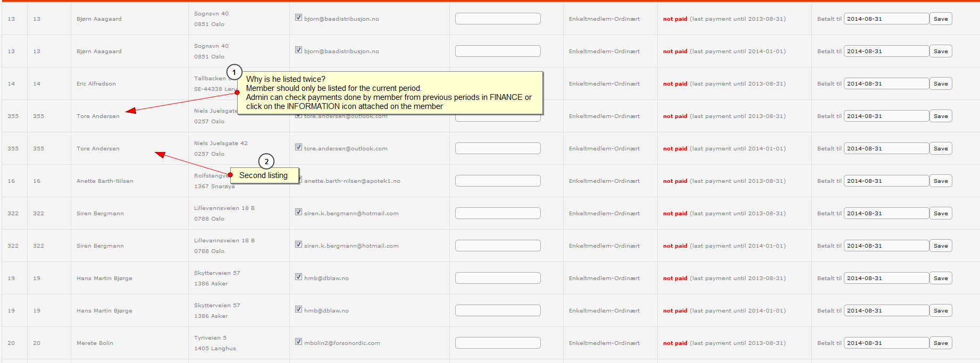
Task: Click postal text 1367 Snarøya
Action: [214, 186]
